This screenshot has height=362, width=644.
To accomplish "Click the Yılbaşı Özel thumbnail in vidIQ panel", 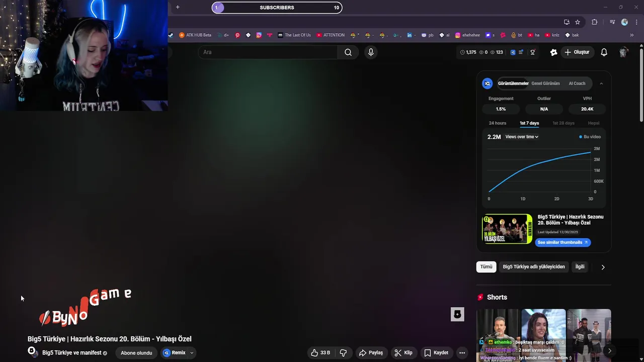I will point(507,229).
